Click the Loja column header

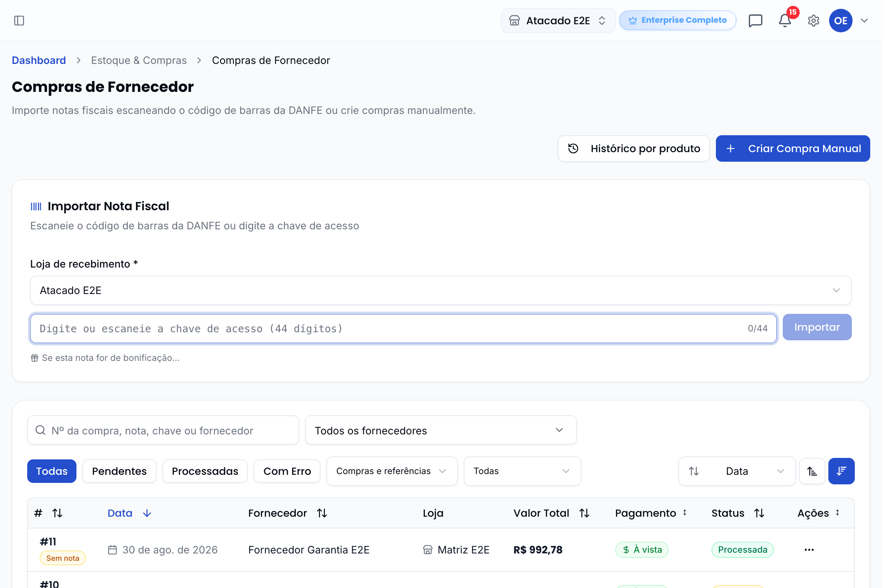coord(433,513)
